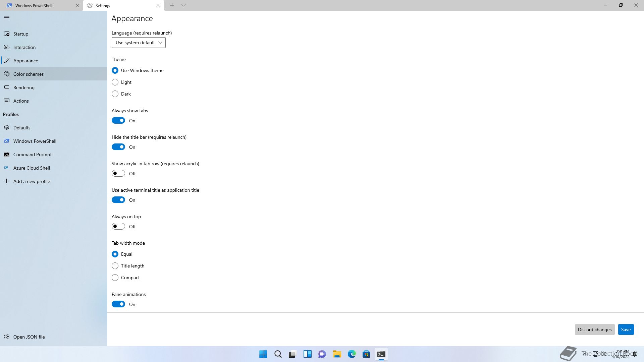644x362 pixels.
Task: Enable Always on top switch
Action: 118,226
